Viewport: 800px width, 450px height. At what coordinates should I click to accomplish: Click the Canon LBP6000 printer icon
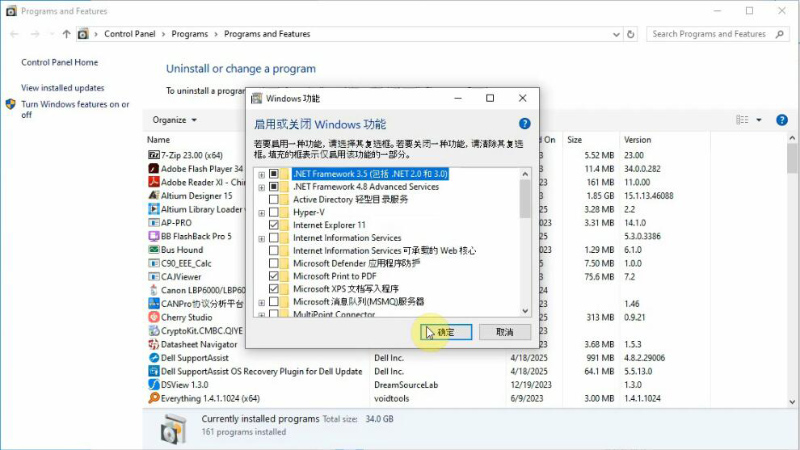154,290
